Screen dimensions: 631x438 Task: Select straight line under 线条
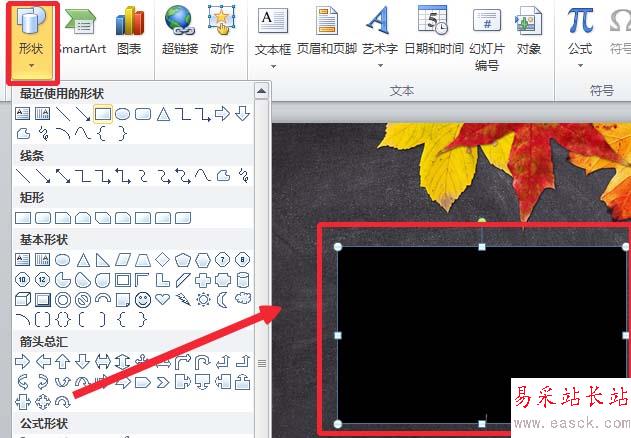coord(23,176)
